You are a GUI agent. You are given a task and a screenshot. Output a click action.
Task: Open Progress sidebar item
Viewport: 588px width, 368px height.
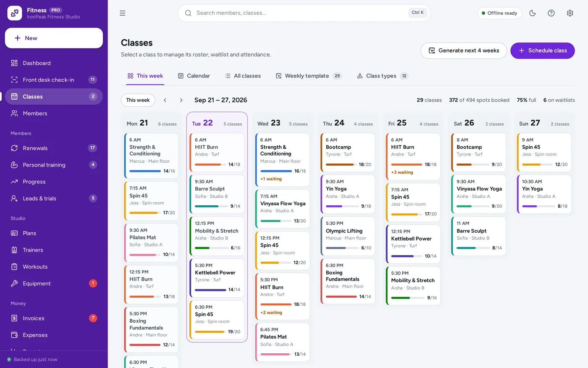(x=54, y=182)
